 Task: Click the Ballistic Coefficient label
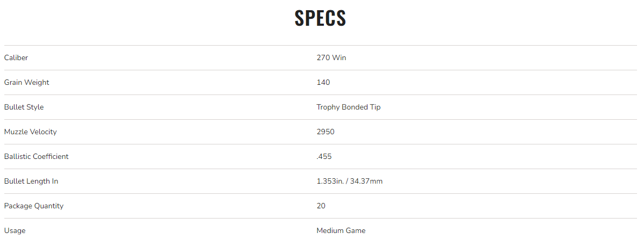click(x=36, y=156)
